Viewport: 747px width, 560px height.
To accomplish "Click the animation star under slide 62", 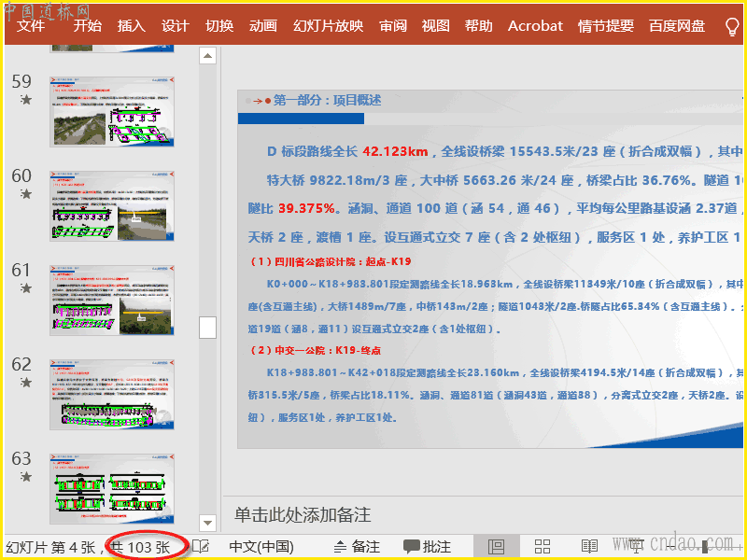I will (26, 383).
